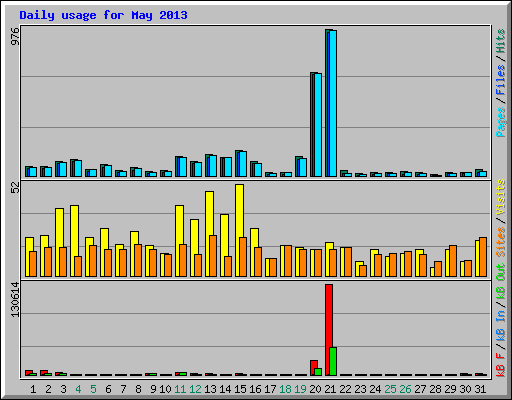The width and height of the screenshot is (512, 400).
Task: Click day 29 on the x-axis
Action: click(x=450, y=389)
